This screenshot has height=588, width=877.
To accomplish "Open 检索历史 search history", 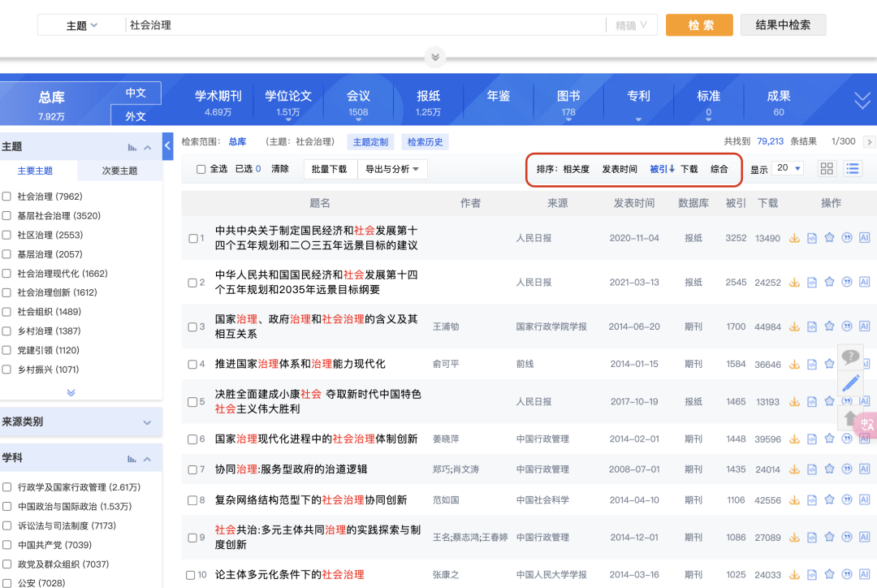I will point(425,142).
